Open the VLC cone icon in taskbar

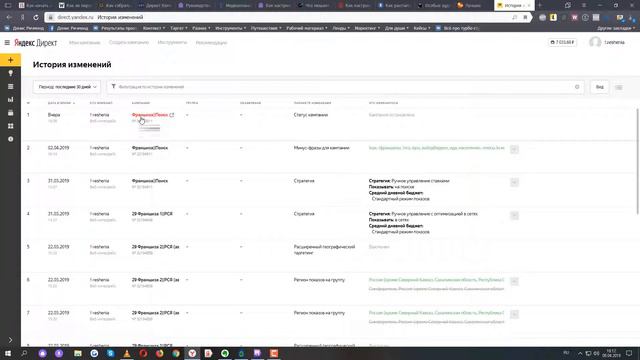127,353
